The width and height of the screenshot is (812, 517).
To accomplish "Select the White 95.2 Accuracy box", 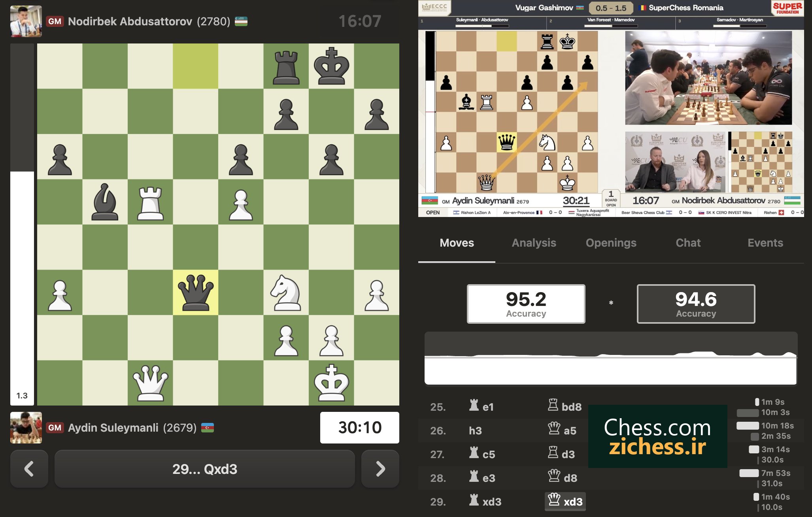I will tap(526, 304).
